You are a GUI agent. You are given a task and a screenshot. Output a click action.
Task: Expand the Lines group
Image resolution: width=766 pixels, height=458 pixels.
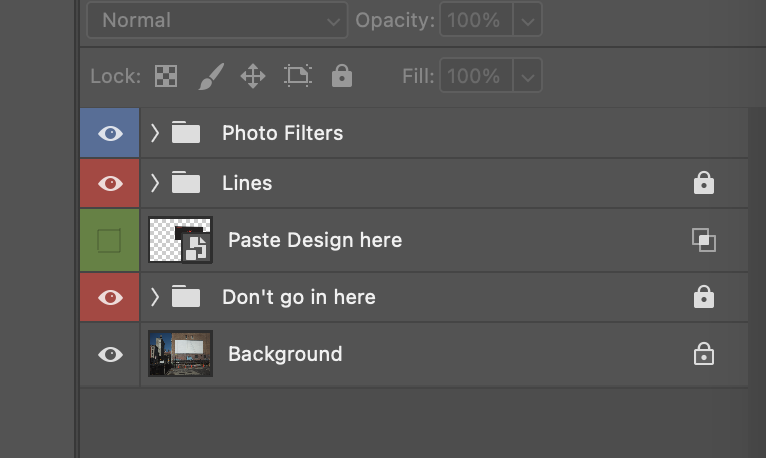click(155, 183)
